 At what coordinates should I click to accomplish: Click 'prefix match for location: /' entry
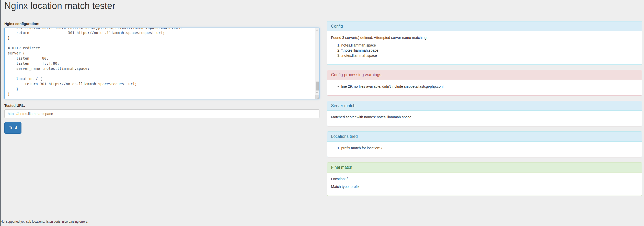(361, 148)
